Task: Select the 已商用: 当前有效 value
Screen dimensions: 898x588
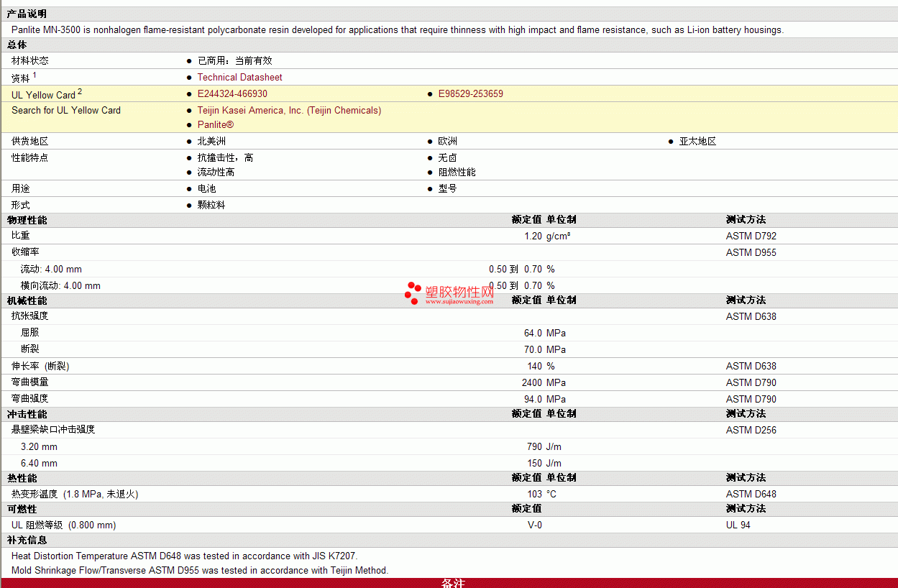Action: click(234, 60)
